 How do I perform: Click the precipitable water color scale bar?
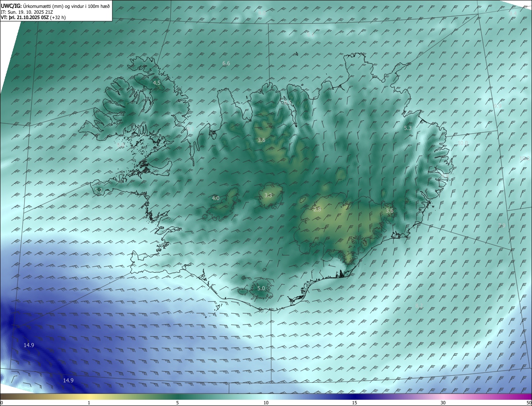266,397
